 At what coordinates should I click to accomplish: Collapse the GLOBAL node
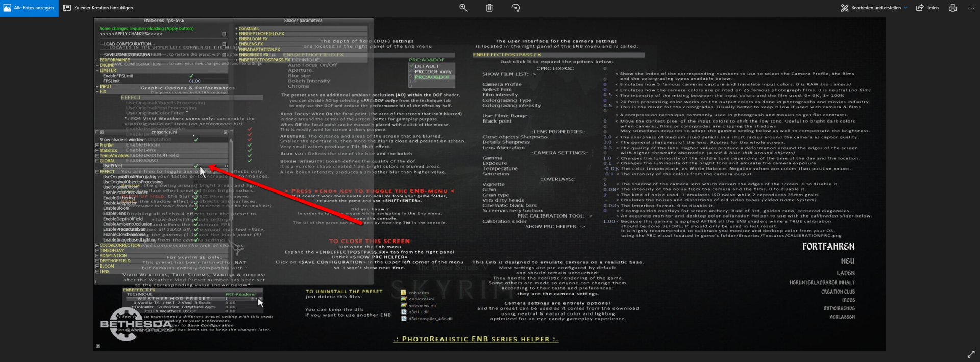coord(97,161)
